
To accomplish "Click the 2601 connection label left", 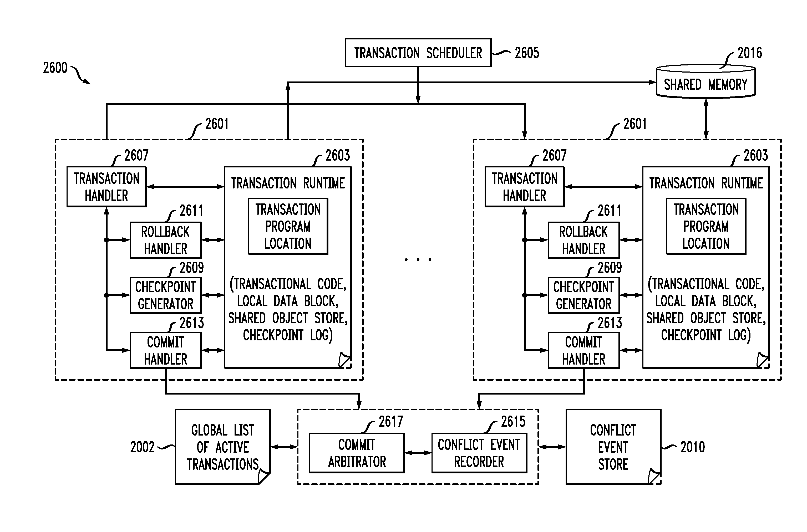I will coord(220,122).
